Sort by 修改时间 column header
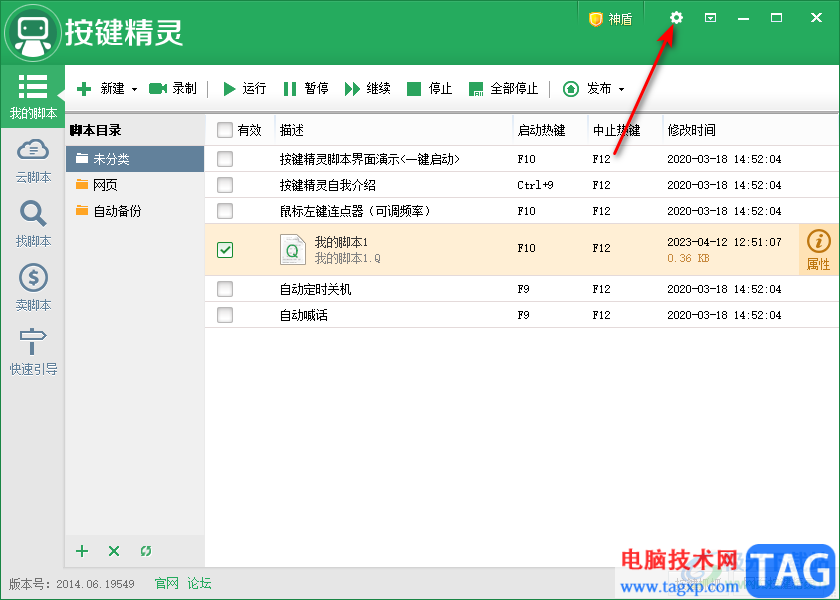Screen dimensions: 840x600 tap(750, 130)
